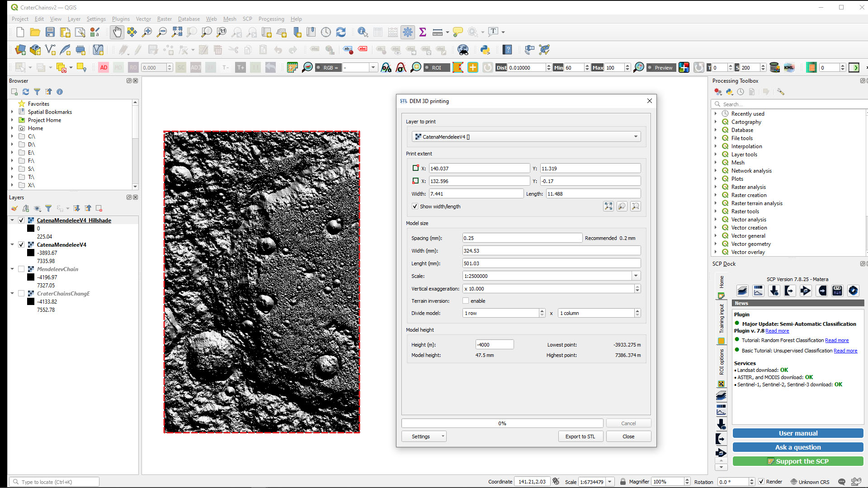Click Export to STL button
Image resolution: width=868 pixels, height=488 pixels.
point(580,436)
